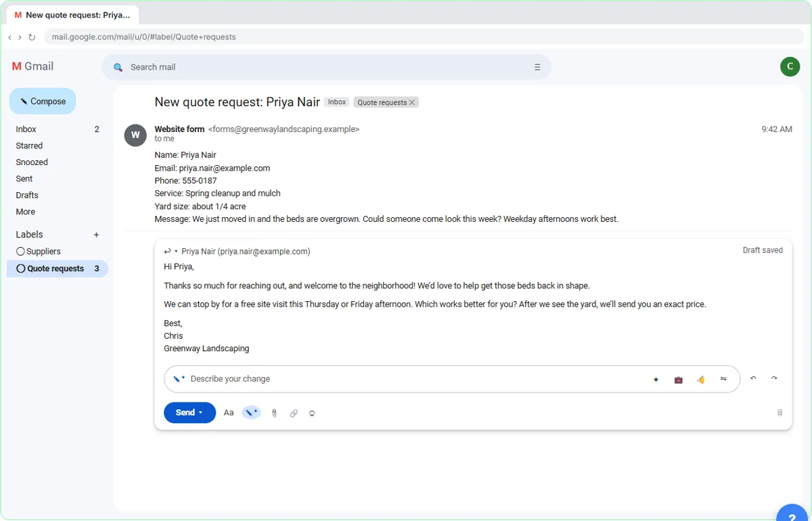Insert an emoji
The width and height of the screenshot is (812, 521).
click(312, 413)
